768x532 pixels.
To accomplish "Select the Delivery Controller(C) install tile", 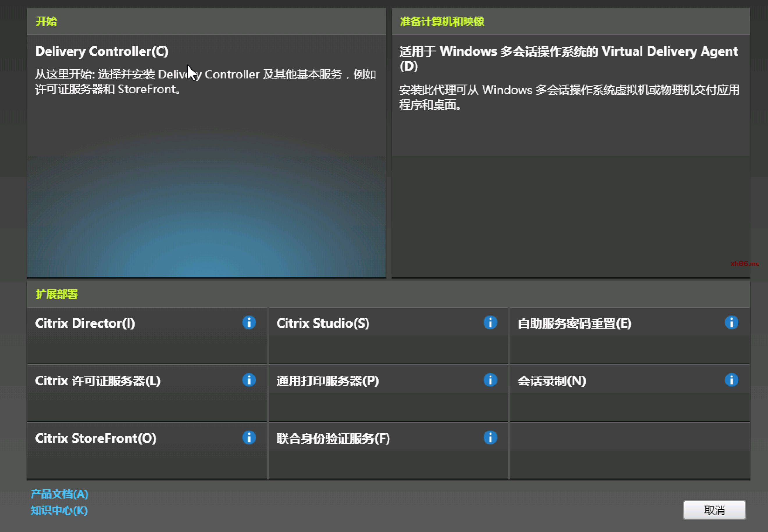I will (x=101, y=51).
